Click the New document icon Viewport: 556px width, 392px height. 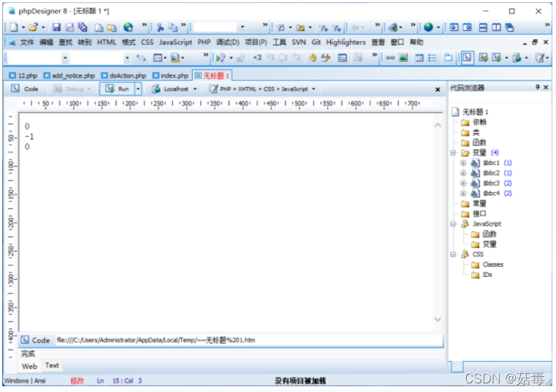click(x=14, y=27)
